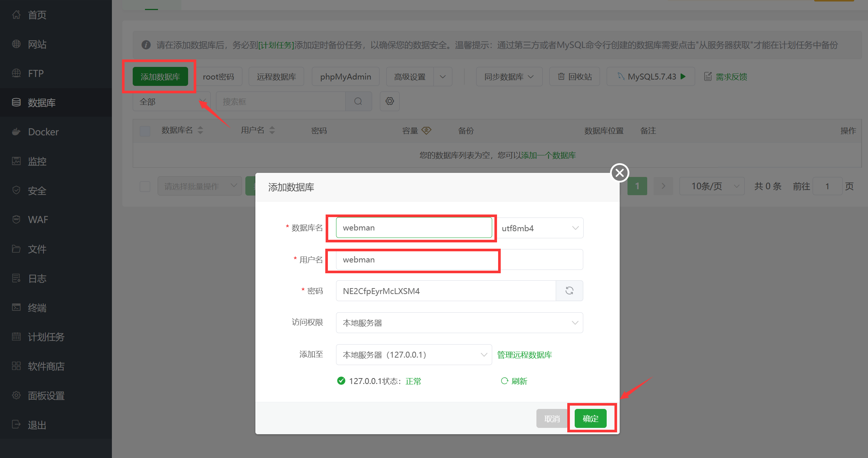Click the 终端 terminal icon
The width and height of the screenshot is (868, 458).
point(16,307)
